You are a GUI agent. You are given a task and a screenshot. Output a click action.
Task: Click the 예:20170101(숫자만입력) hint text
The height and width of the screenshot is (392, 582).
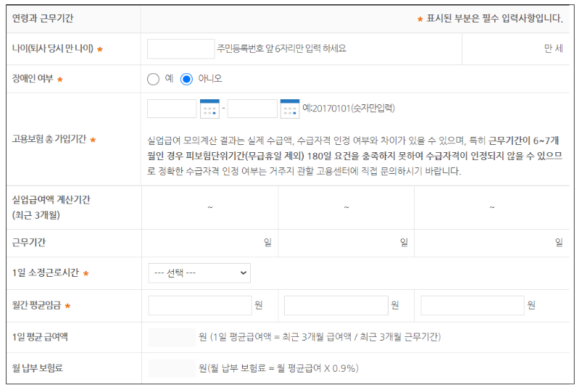349,109
